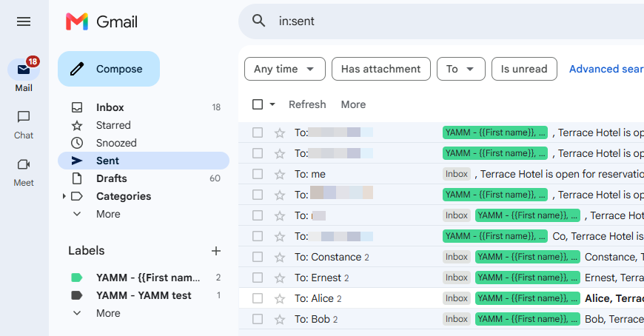This screenshot has width=644, height=336.
Task: Open the email to Ernest
Action: [441, 278]
